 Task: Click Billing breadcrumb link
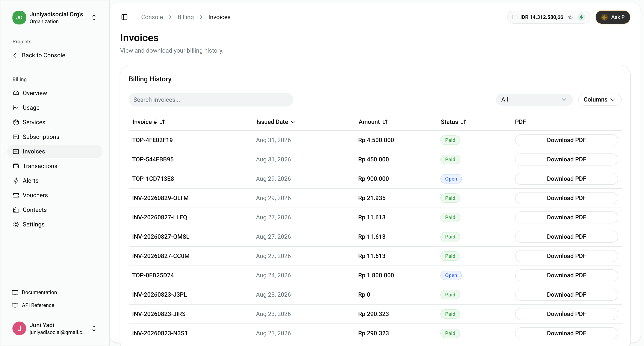tap(186, 17)
